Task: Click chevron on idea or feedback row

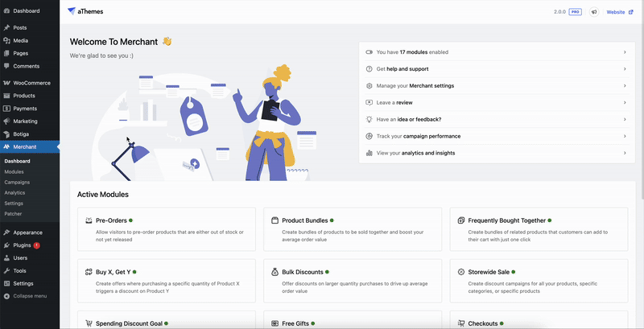Action: point(625,119)
